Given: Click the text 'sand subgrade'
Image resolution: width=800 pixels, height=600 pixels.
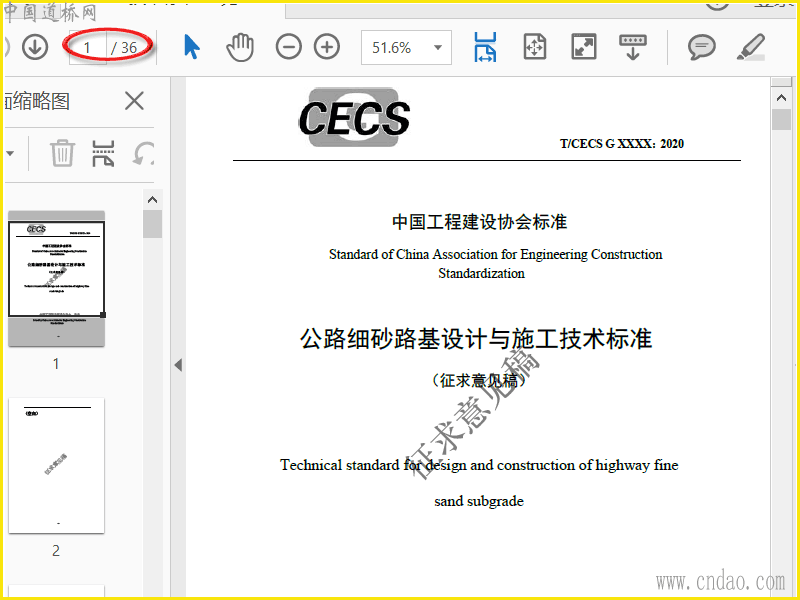Looking at the screenshot, I should pyautogui.click(x=479, y=501).
